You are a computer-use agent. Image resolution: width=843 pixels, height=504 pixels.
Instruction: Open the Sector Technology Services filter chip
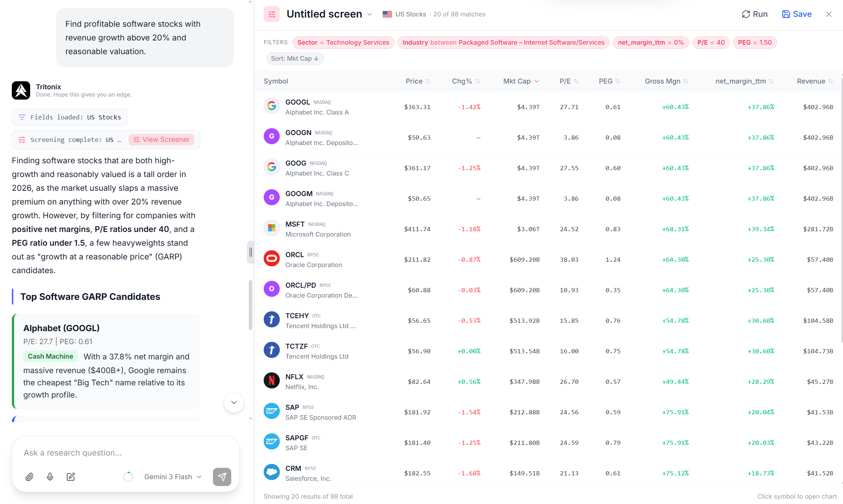(343, 42)
